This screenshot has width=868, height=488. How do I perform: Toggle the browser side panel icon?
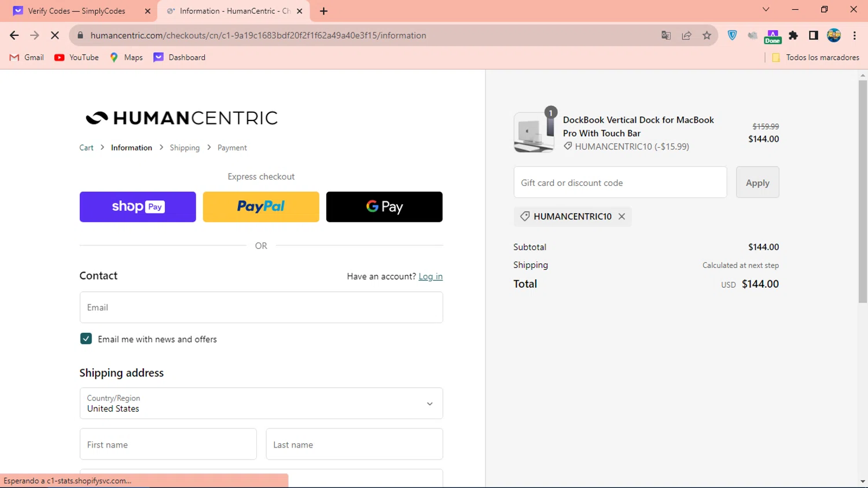813,35
